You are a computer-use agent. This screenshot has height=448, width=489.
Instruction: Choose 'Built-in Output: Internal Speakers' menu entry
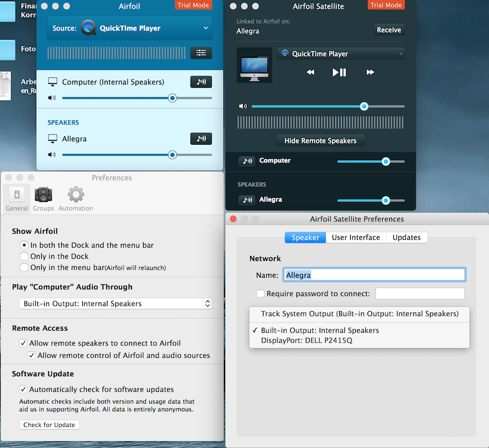(x=359, y=330)
